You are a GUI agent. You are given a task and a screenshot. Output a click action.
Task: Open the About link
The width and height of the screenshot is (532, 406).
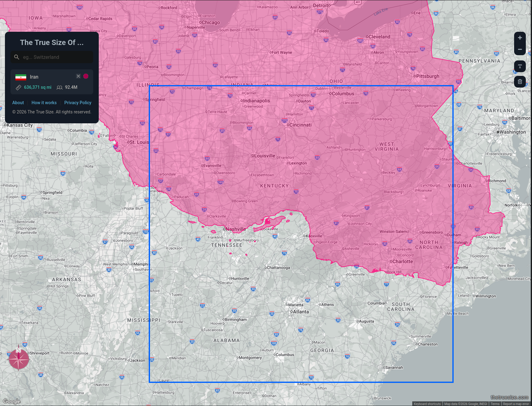click(18, 103)
